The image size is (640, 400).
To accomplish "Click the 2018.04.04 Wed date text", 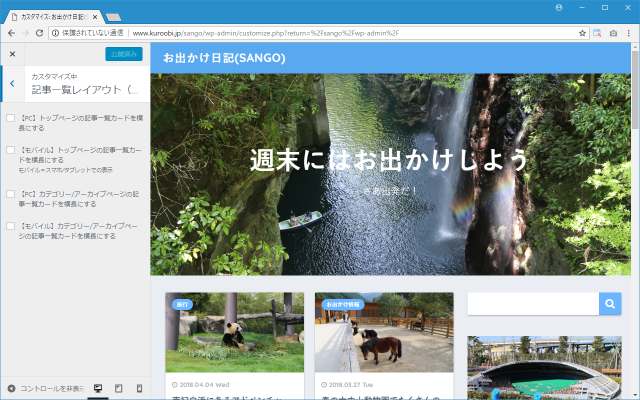I will [x=204, y=384].
